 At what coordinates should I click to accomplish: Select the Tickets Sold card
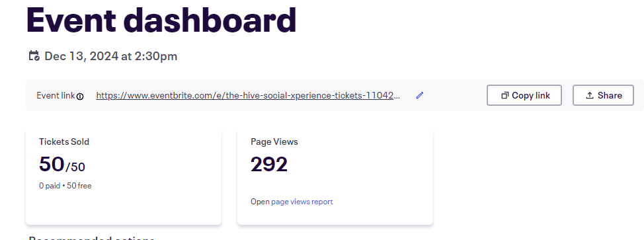[x=124, y=176]
